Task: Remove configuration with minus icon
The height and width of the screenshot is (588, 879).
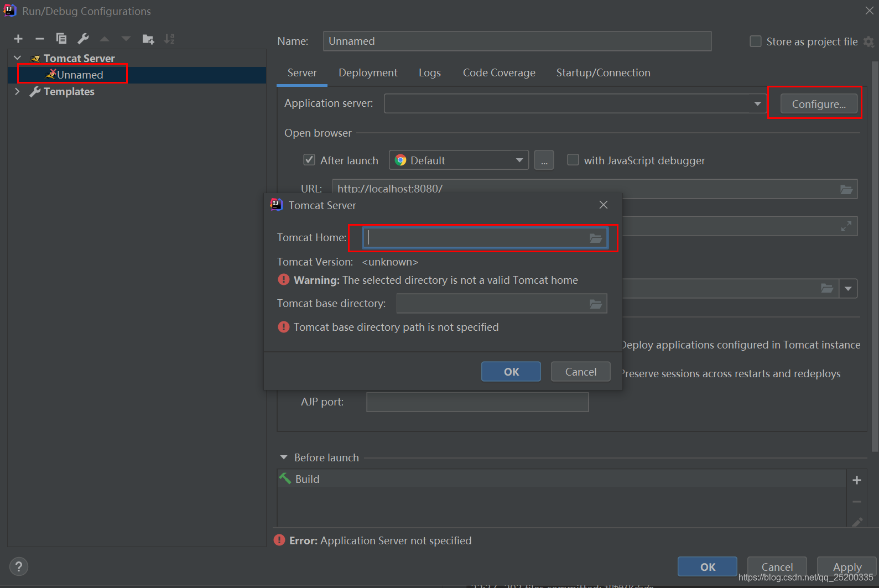Action: coord(40,39)
